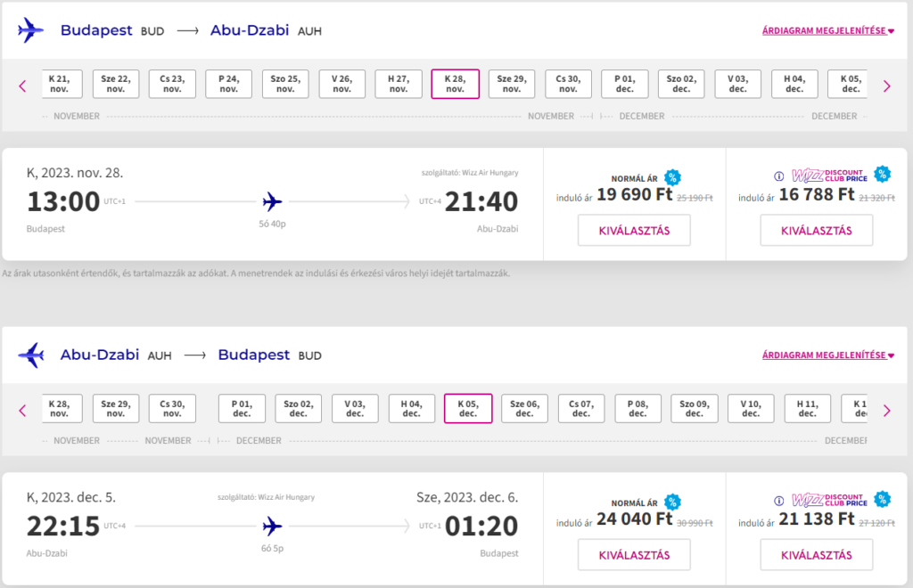Show later outbound dates with right arrow
This screenshot has height=588, width=913.
click(887, 86)
